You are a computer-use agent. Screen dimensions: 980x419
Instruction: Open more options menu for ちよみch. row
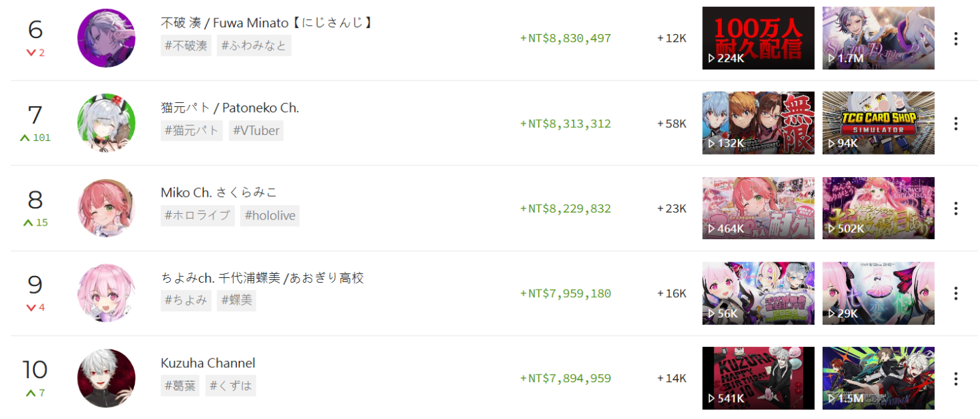(955, 294)
